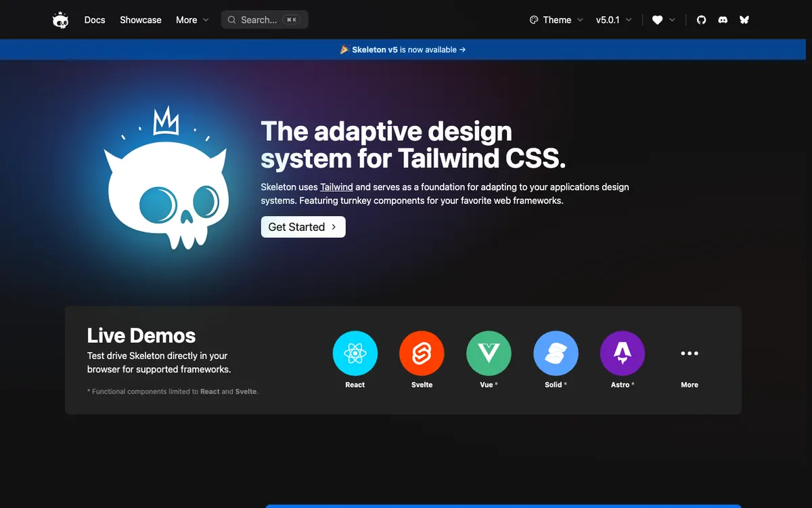Focus the Search input field
This screenshot has height=508, width=812.
pos(265,20)
